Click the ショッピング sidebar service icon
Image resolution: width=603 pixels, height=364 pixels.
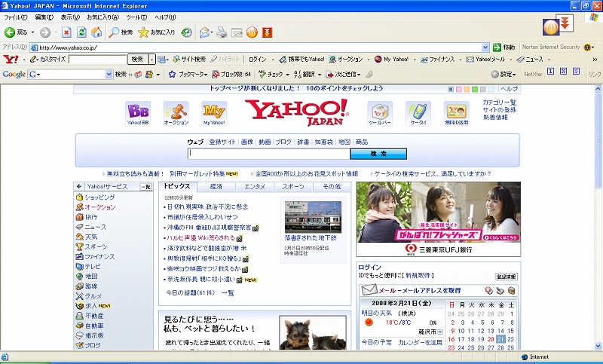80,197
